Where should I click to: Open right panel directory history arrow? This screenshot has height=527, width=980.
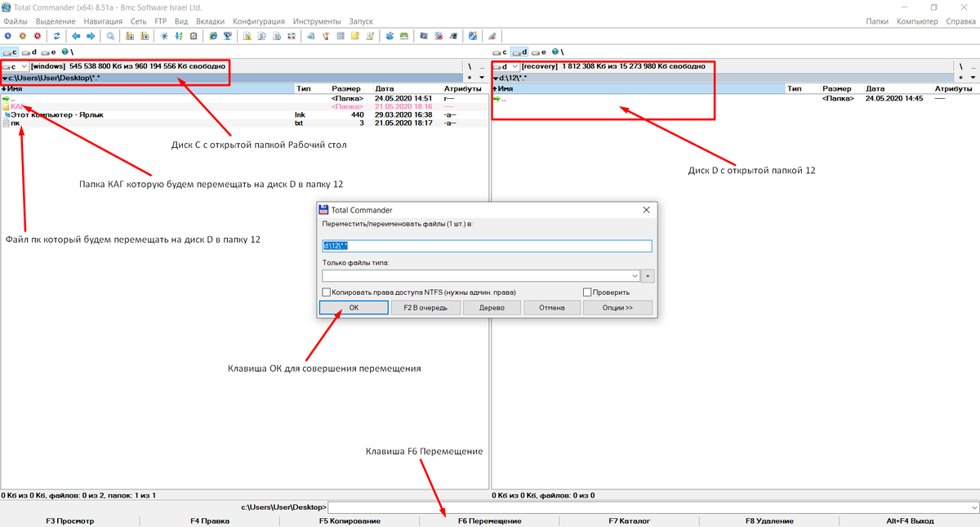[973, 77]
